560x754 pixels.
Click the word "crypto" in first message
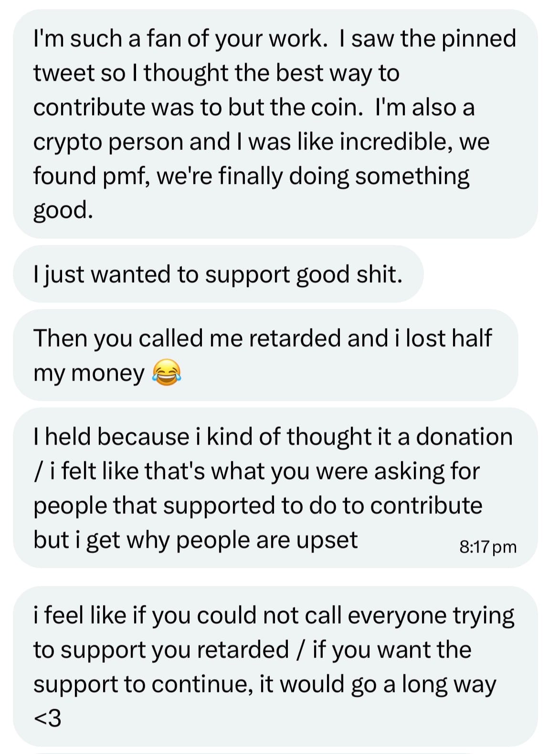click(x=67, y=142)
